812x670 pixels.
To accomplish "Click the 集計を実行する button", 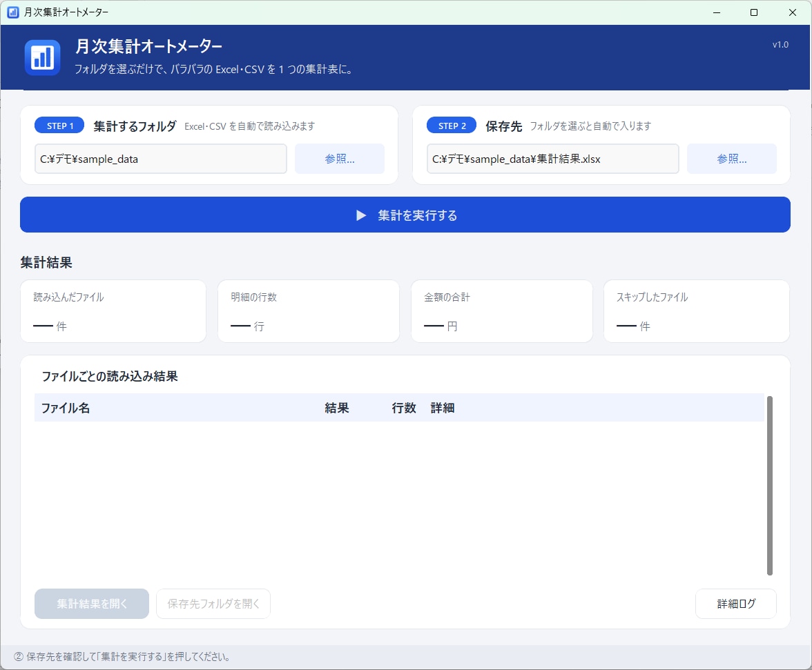I will pyautogui.click(x=405, y=215).
